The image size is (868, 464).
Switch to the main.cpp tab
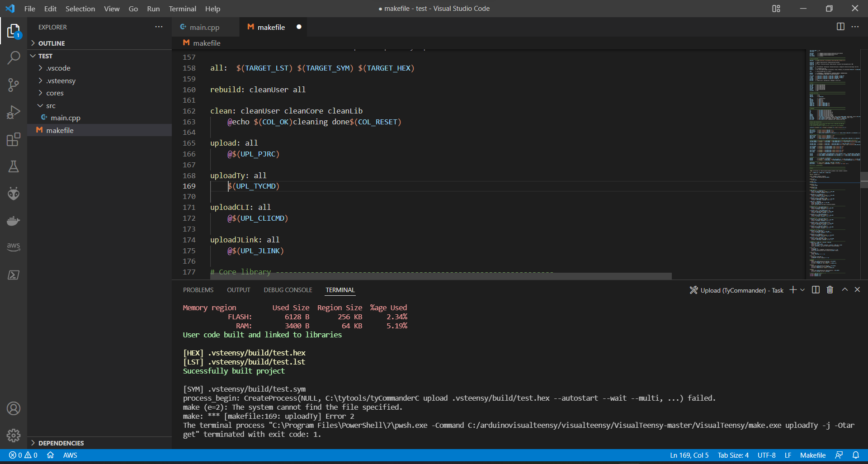(x=204, y=27)
